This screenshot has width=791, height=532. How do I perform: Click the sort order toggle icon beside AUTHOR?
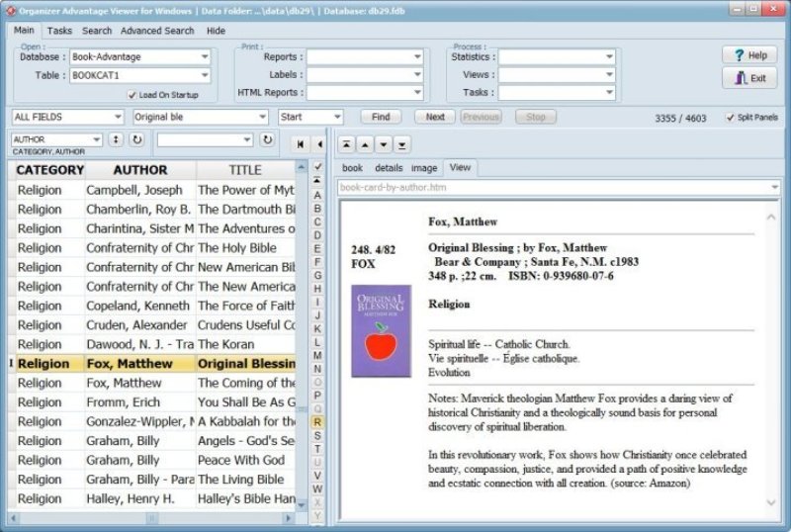pyautogui.click(x=116, y=140)
